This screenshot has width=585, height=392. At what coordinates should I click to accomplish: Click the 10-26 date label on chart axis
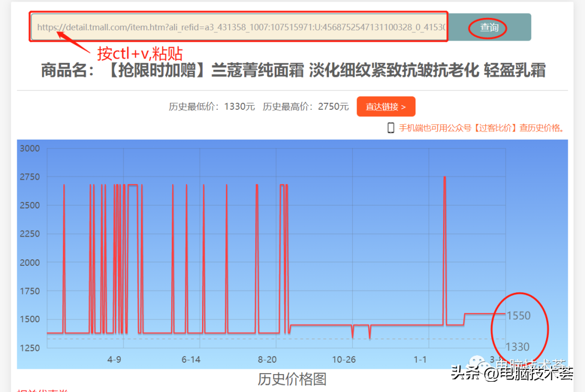click(x=343, y=359)
